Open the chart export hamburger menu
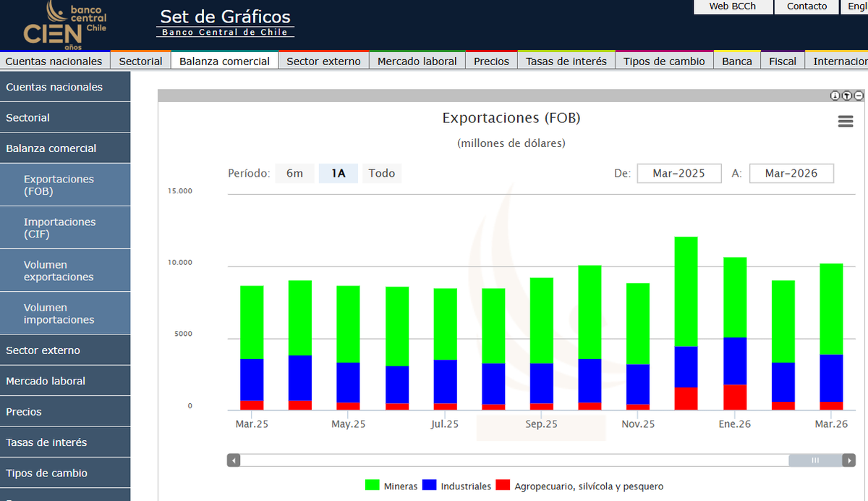 pos(845,122)
